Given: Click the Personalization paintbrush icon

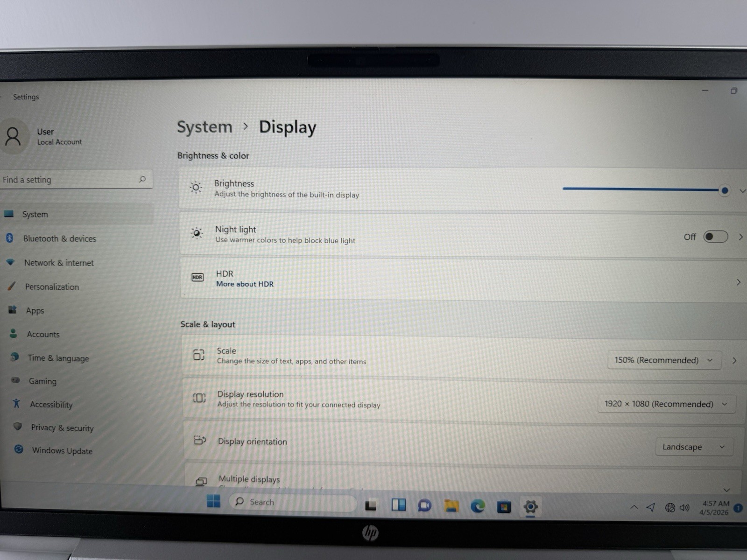Looking at the screenshot, I should pyautogui.click(x=12, y=286).
